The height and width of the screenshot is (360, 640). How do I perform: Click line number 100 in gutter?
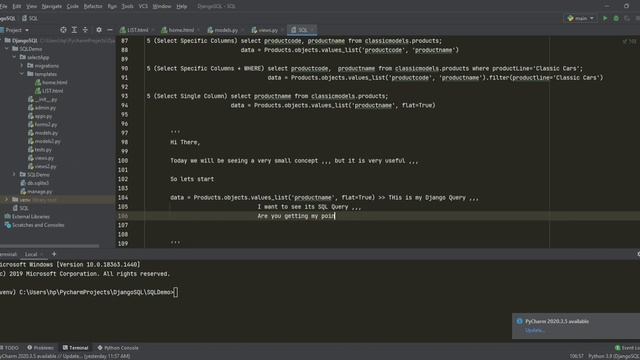click(123, 161)
